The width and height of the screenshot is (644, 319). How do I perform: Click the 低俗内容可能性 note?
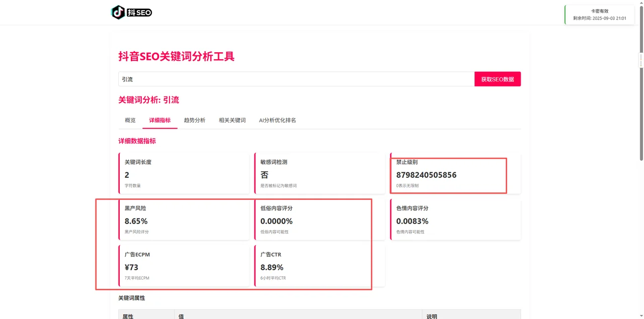(x=275, y=232)
